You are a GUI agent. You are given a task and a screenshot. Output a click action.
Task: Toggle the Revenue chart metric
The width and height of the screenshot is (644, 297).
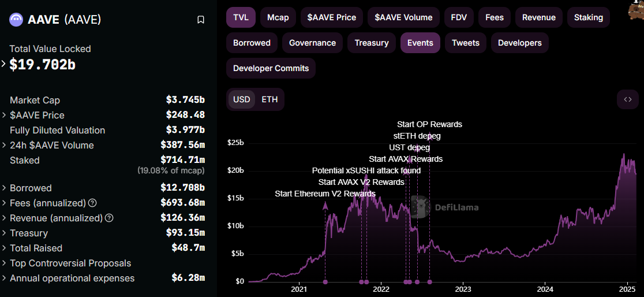[x=539, y=17]
